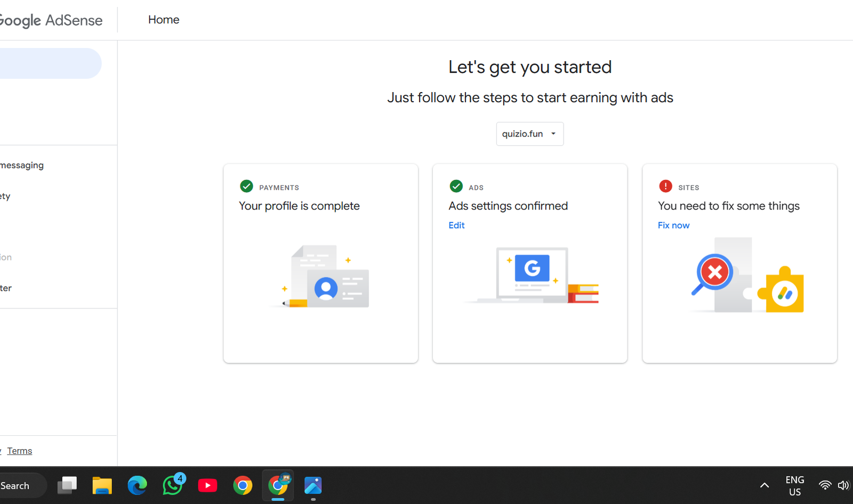Open File Explorer from the taskbar
The height and width of the screenshot is (504, 853).
pyautogui.click(x=102, y=485)
